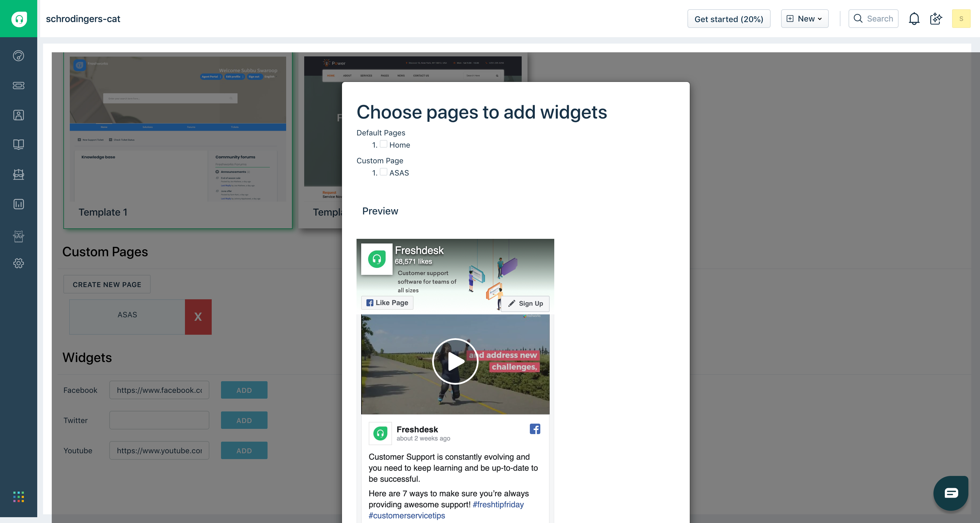
Task: Open the Solutions book icon in sidebar
Action: (x=19, y=144)
